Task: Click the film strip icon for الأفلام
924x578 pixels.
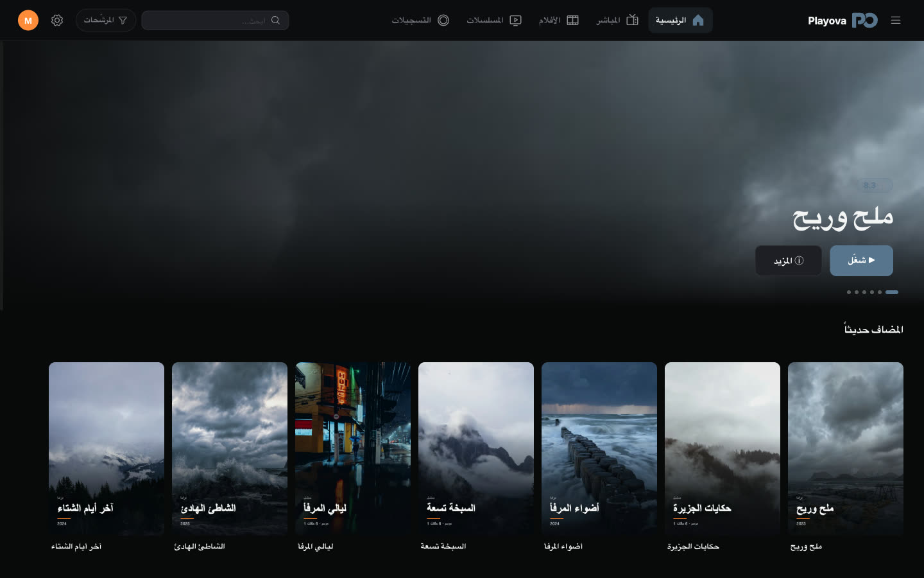Action: (x=572, y=21)
